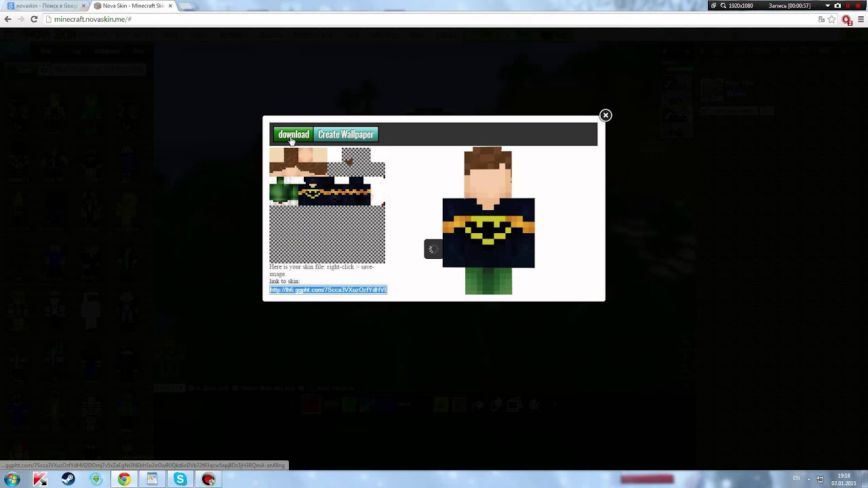Open the red browser extension icon

tap(847, 20)
